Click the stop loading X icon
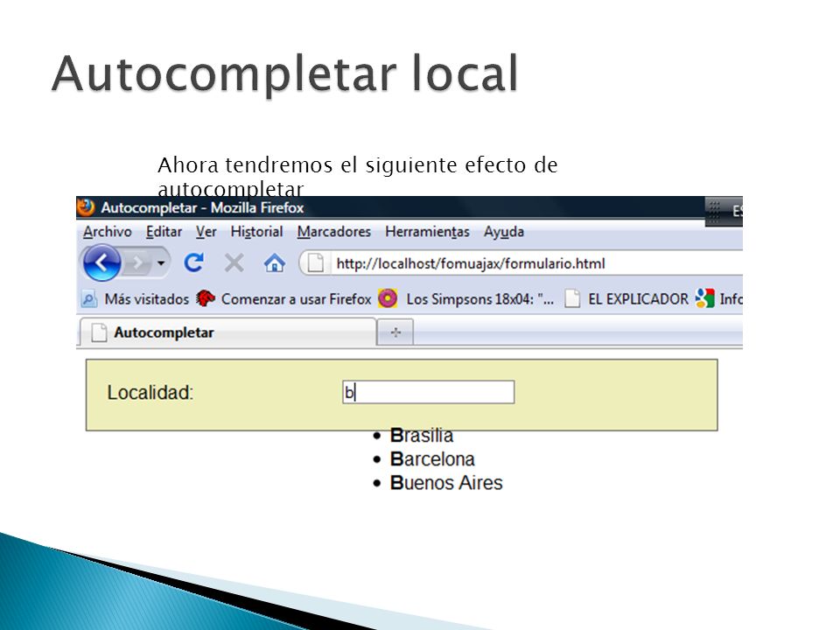The image size is (840, 630). (234, 263)
